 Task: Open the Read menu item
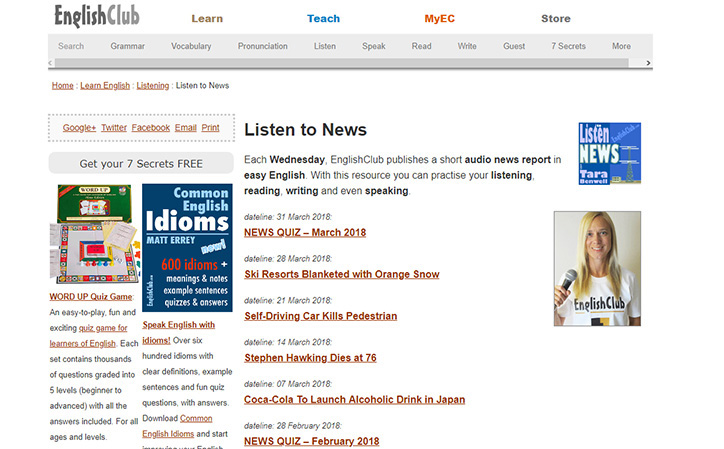click(422, 46)
